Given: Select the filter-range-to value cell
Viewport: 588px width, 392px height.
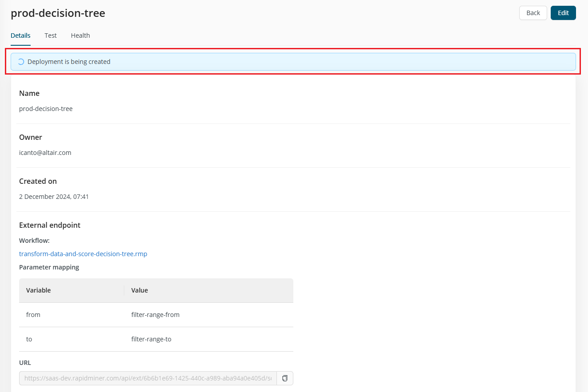Looking at the screenshot, I should click(209, 339).
